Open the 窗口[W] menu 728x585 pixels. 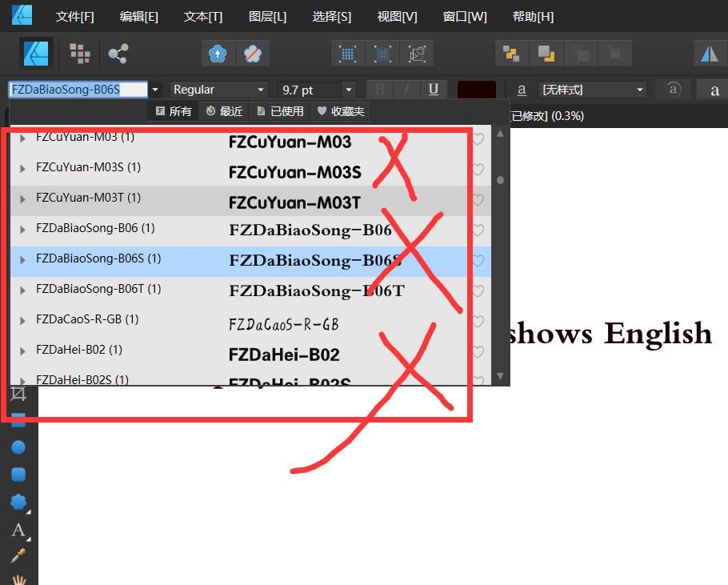point(465,17)
